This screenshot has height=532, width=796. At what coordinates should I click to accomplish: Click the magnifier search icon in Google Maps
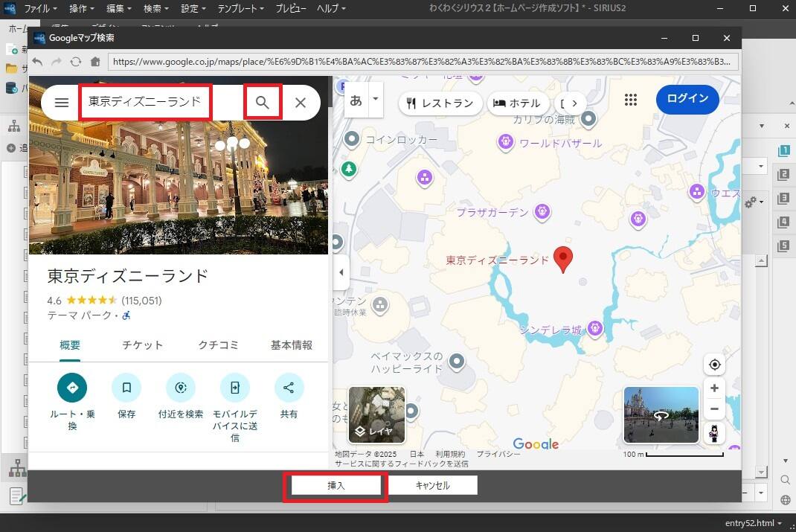click(x=263, y=103)
